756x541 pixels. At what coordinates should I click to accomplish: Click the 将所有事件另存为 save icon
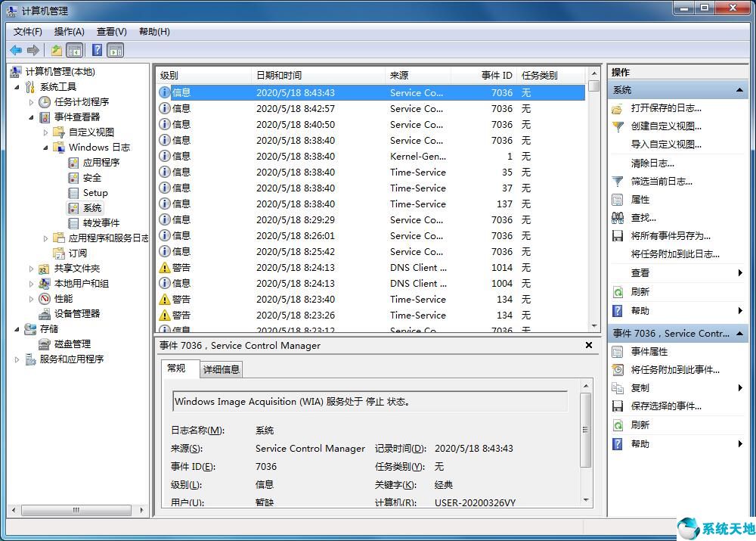click(618, 235)
